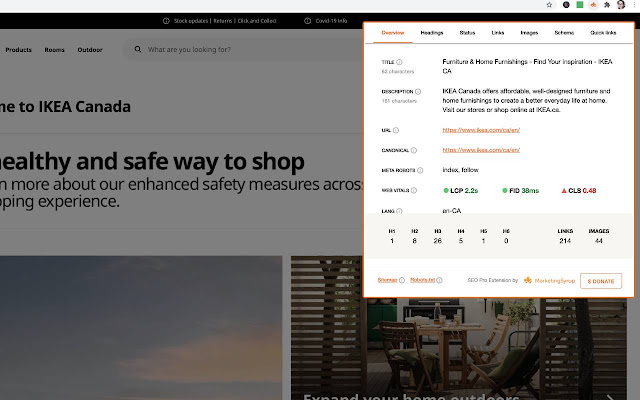
Task: Open the IKEA Outdoor menu
Action: pyautogui.click(x=90, y=50)
